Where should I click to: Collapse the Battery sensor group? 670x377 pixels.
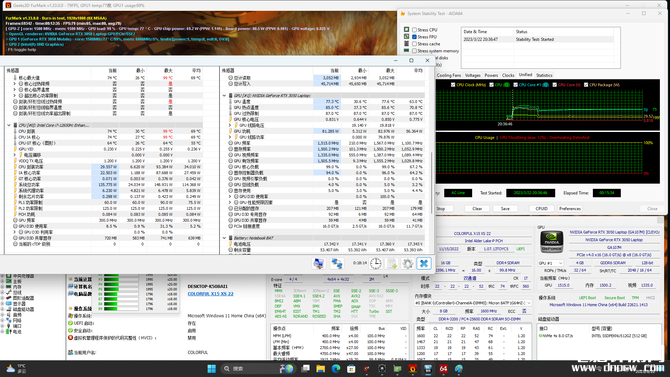click(x=224, y=238)
